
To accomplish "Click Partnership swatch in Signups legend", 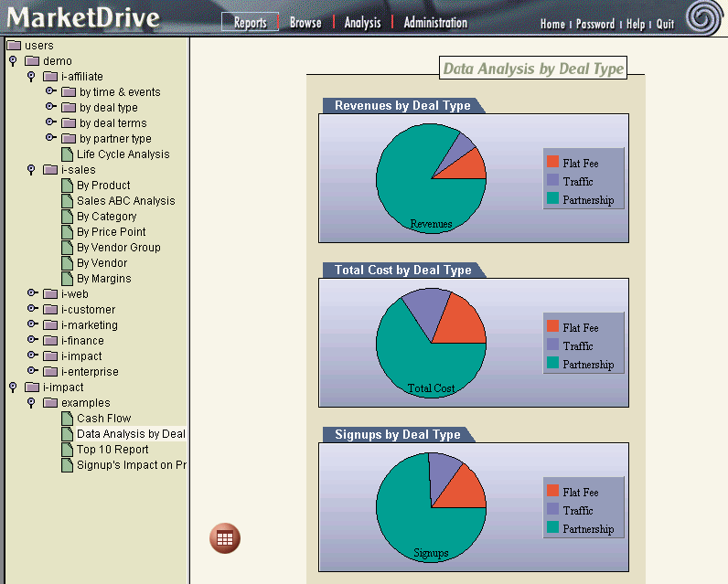I will point(552,527).
